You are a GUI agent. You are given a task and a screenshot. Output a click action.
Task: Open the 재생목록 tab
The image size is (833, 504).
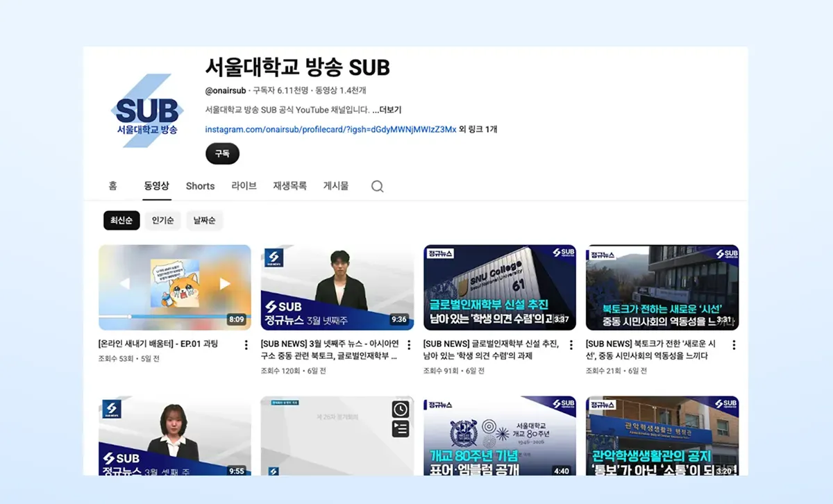[289, 186]
